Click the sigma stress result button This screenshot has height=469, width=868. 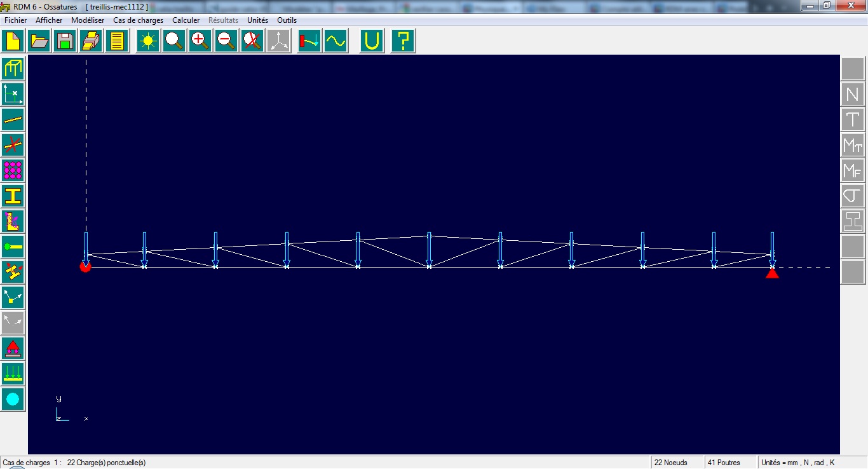click(853, 196)
